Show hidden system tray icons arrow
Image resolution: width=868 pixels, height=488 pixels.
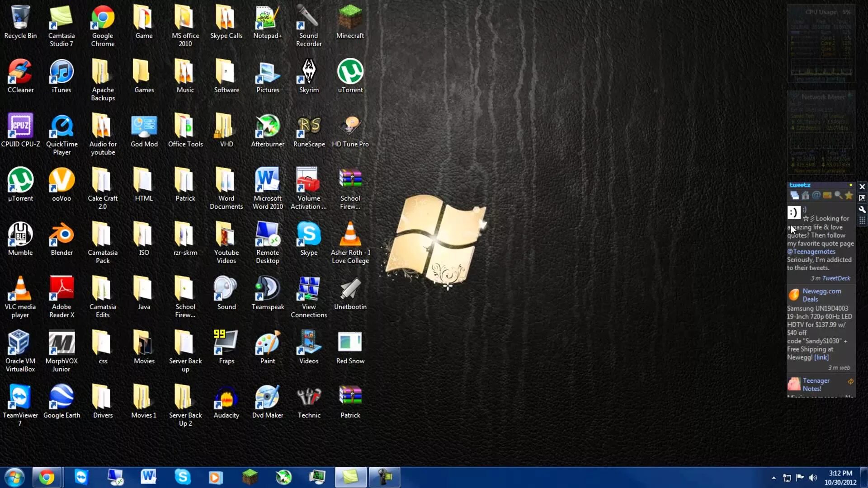[774, 478]
